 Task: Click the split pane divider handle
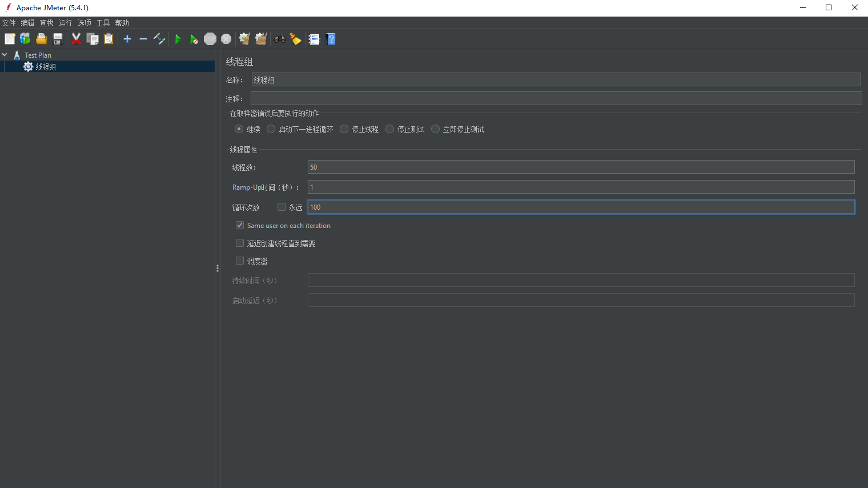pos(218,268)
